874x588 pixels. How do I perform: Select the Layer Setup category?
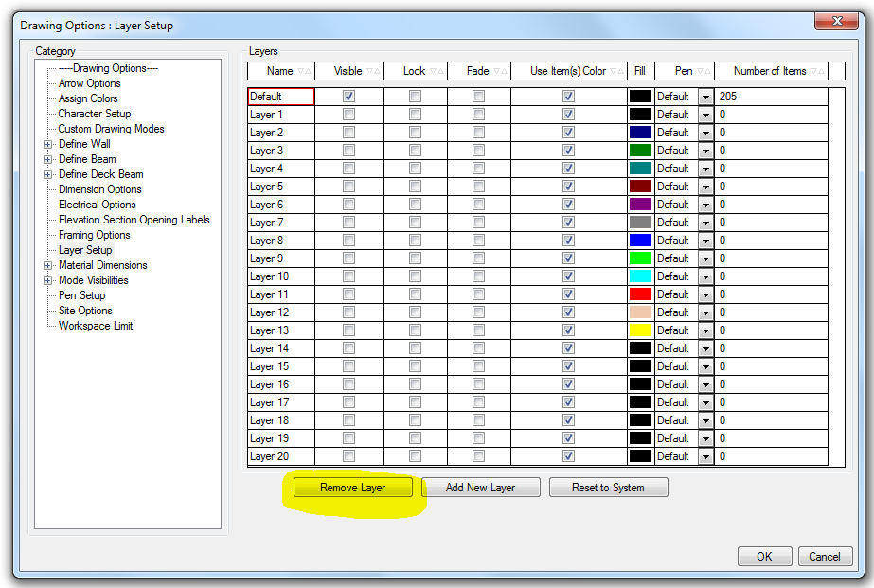85,250
